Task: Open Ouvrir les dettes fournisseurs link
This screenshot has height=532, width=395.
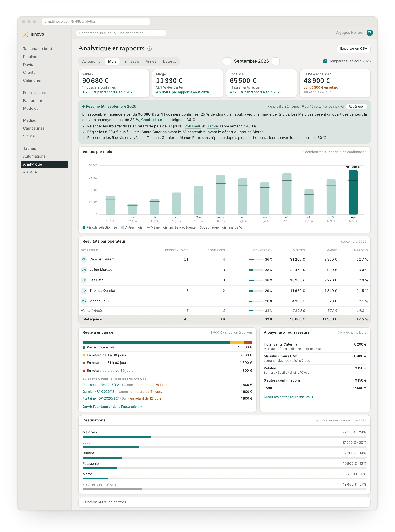Action: (x=288, y=397)
